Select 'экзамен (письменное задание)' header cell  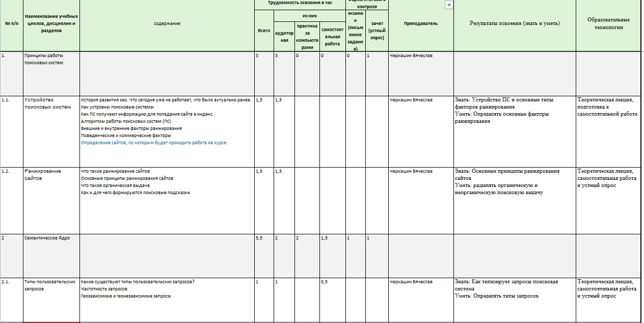tap(355, 31)
